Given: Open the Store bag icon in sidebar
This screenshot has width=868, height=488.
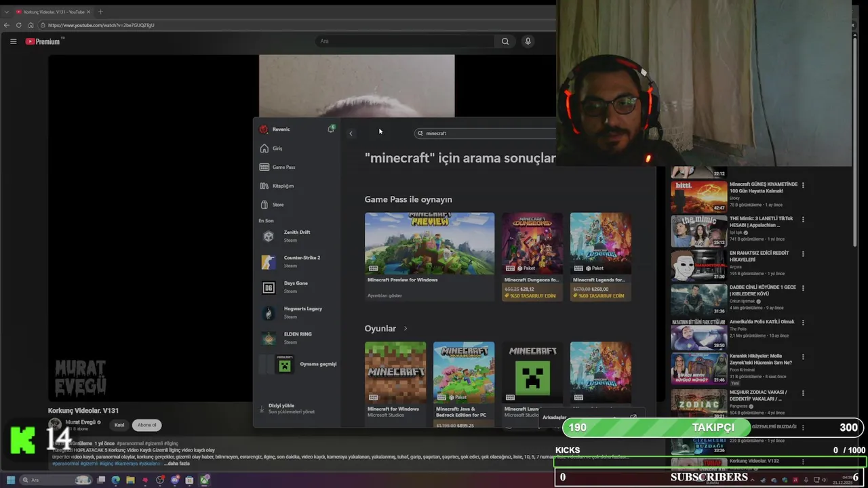Looking at the screenshot, I should [264, 205].
